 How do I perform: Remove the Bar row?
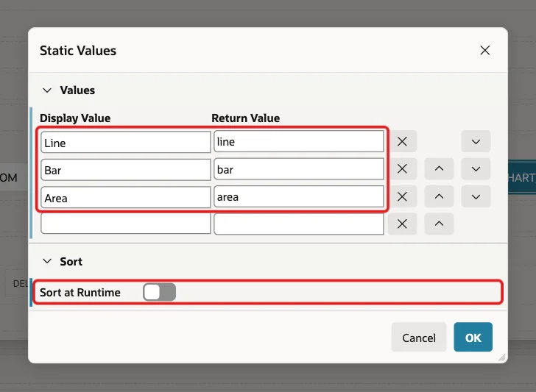[x=402, y=168]
